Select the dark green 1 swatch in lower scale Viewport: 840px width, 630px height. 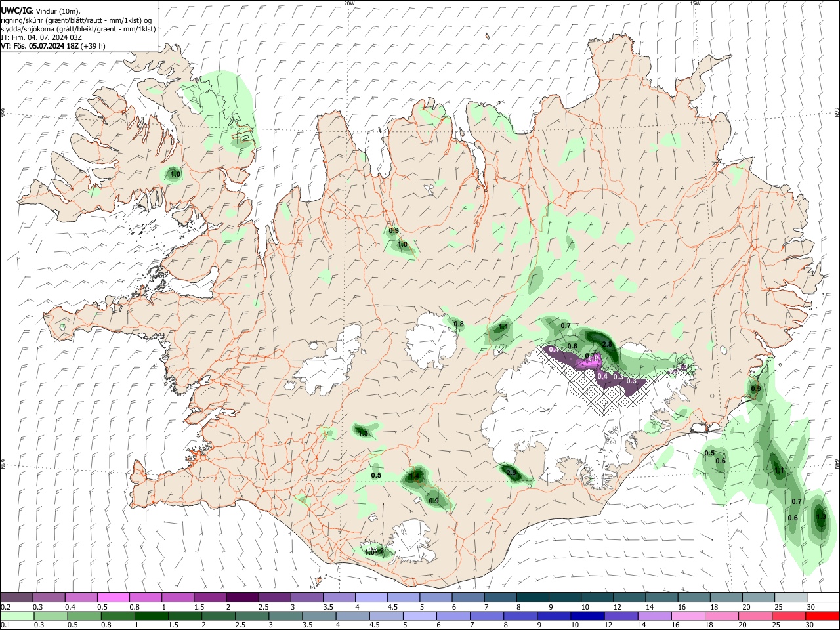coord(150,616)
